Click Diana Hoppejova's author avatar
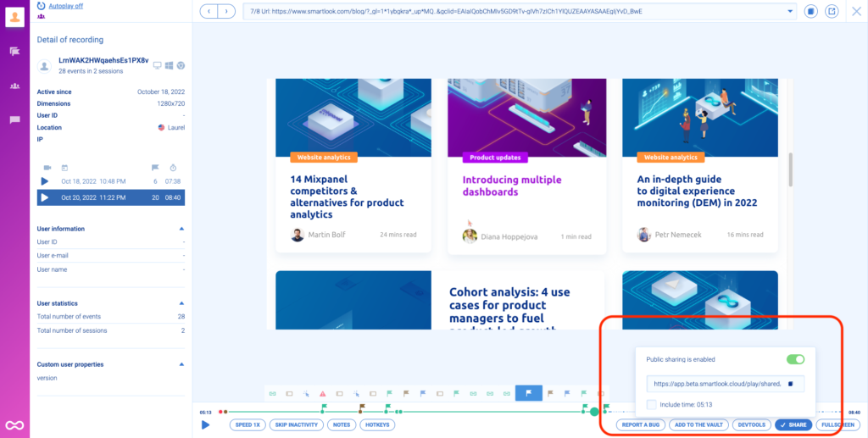Image resolution: width=868 pixels, height=438 pixels. 470,236
